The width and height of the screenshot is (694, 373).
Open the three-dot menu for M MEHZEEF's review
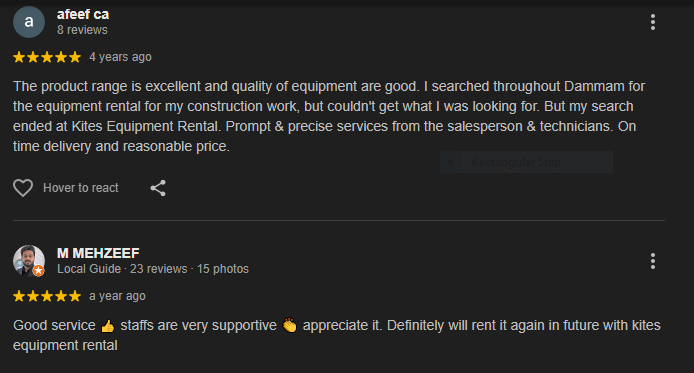click(653, 261)
